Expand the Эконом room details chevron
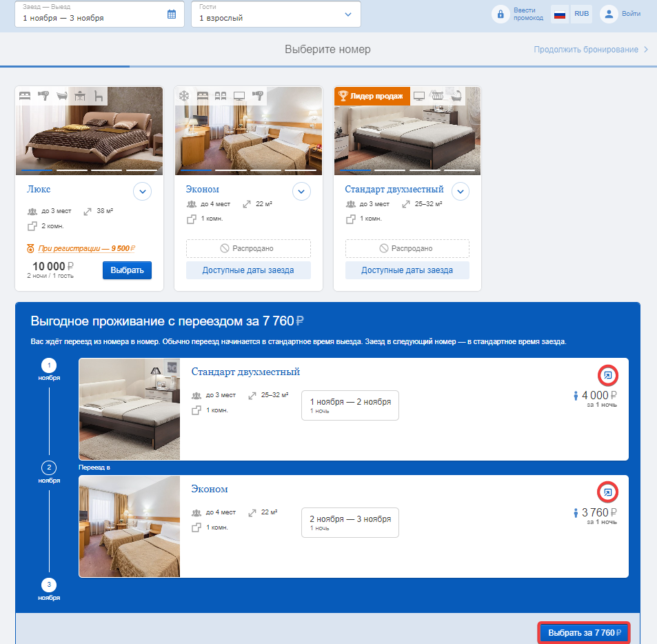This screenshot has width=657, height=644. pos(301,192)
